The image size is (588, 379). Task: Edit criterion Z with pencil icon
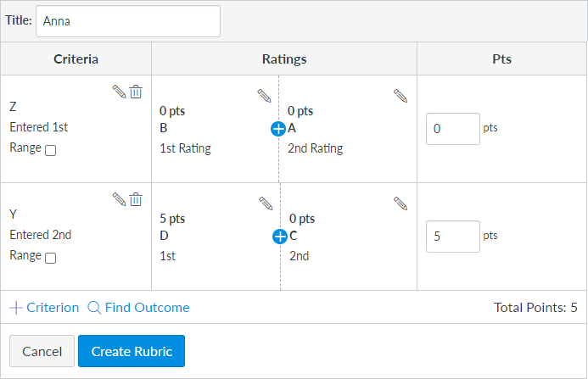click(x=119, y=92)
